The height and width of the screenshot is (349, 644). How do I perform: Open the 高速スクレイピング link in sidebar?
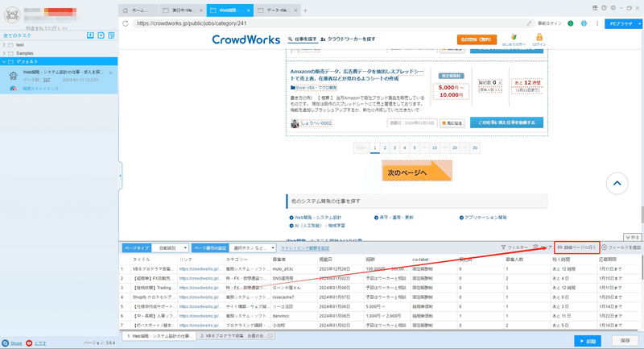(x=41, y=89)
